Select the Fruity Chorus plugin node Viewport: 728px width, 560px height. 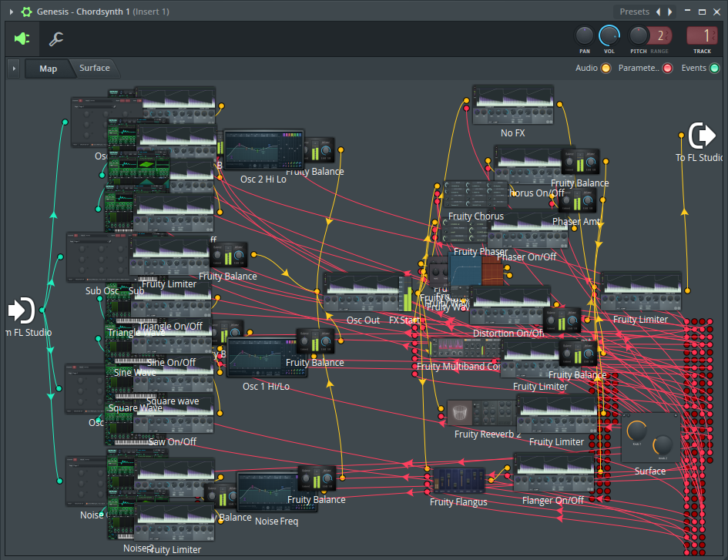(x=475, y=195)
